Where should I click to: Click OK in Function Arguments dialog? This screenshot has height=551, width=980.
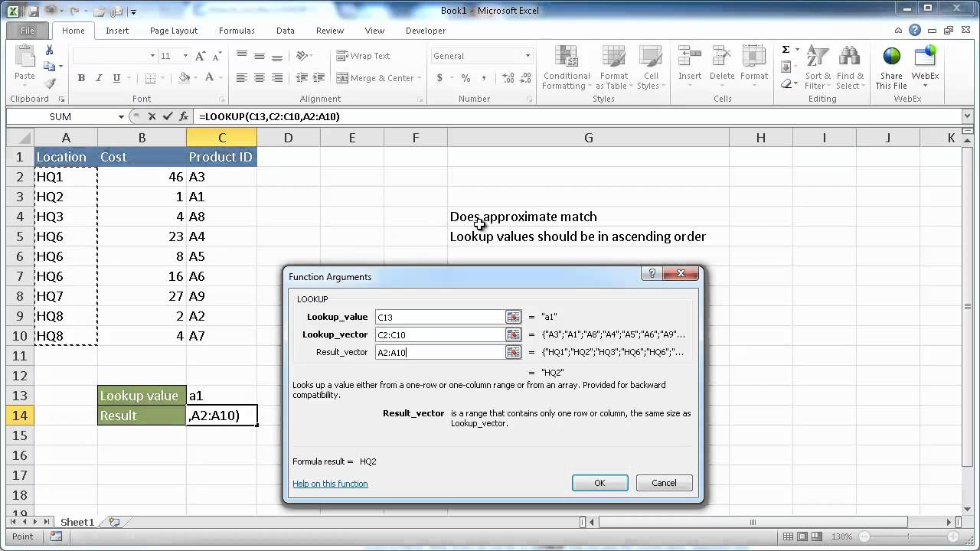coord(600,483)
